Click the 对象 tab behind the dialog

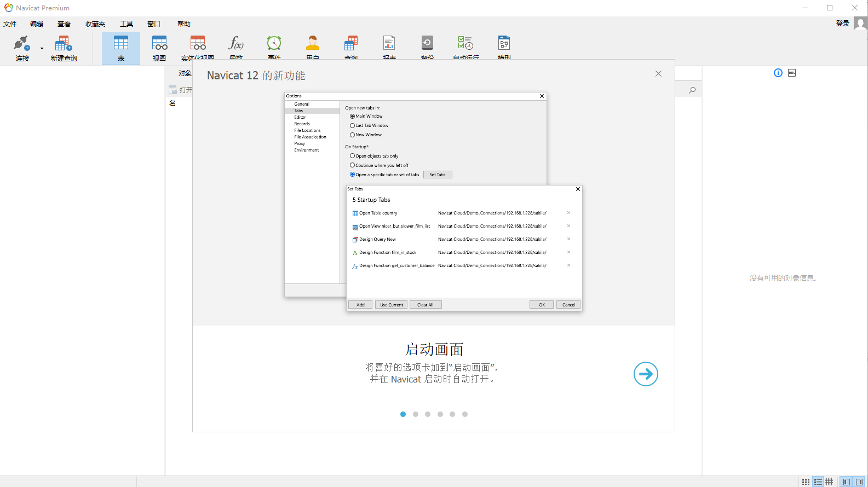click(x=185, y=73)
